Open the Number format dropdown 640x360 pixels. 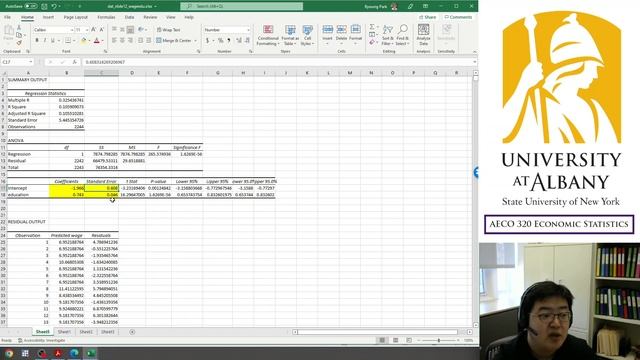pos(248,30)
